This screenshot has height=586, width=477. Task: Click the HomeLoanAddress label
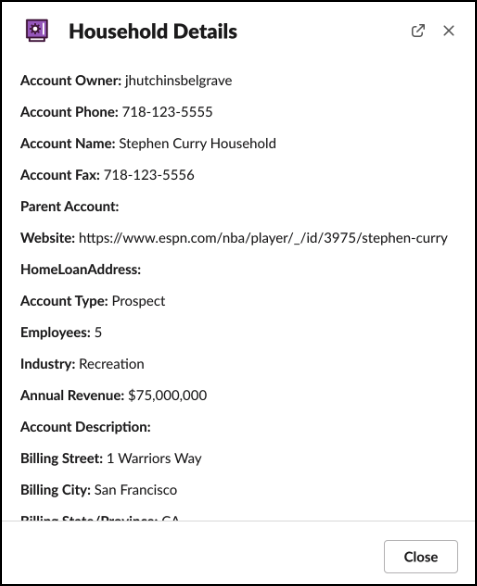[x=81, y=269]
